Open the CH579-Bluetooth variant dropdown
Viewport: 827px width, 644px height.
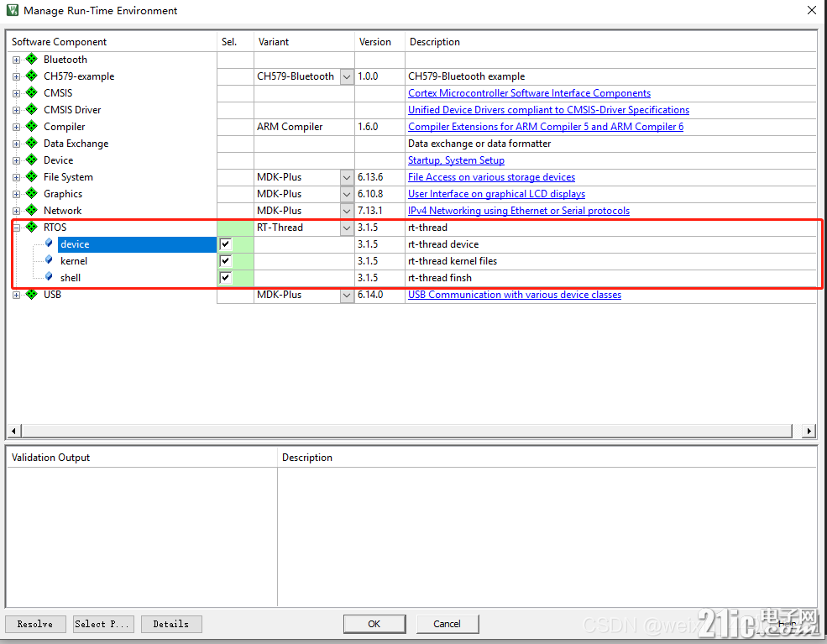click(347, 76)
